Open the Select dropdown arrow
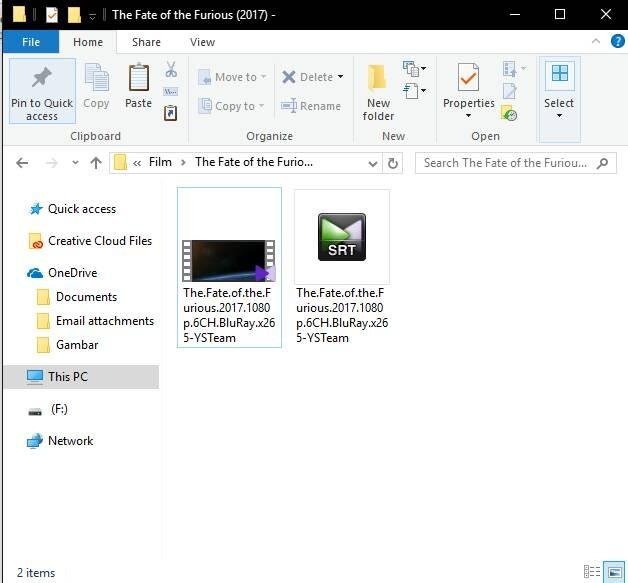This screenshot has width=628, height=583. click(560, 116)
